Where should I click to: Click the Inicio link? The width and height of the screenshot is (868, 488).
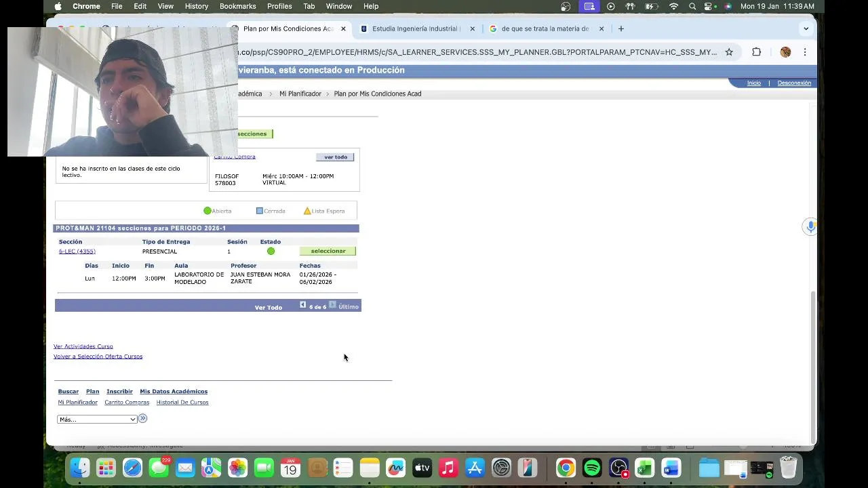[754, 83]
